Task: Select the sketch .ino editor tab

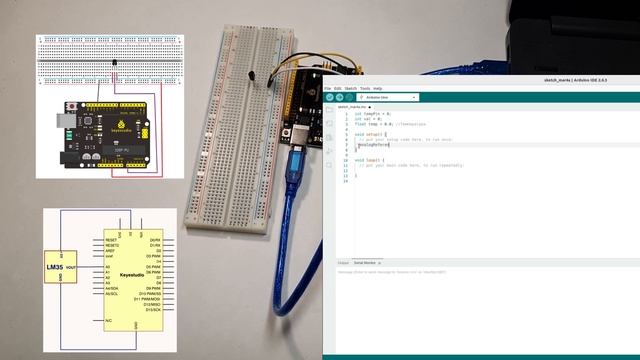Action: click(x=354, y=107)
